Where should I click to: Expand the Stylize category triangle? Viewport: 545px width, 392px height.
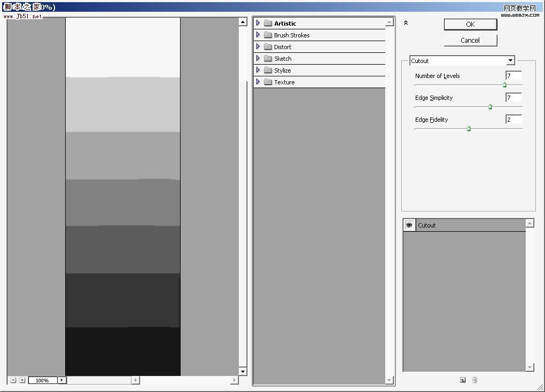tap(259, 70)
